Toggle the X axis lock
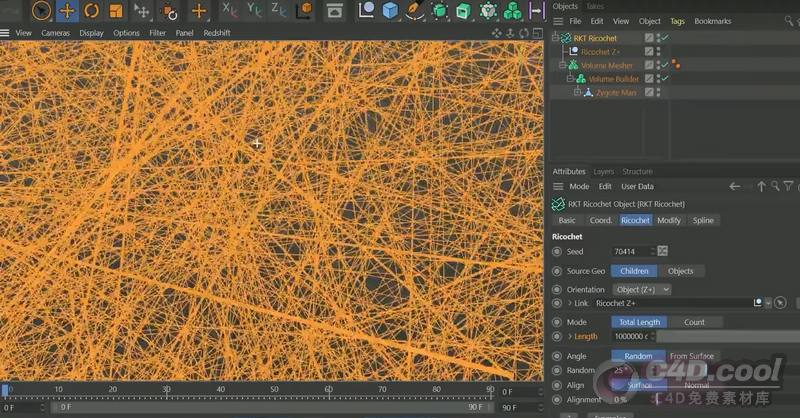This screenshot has height=418, width=800. [230, 9]
